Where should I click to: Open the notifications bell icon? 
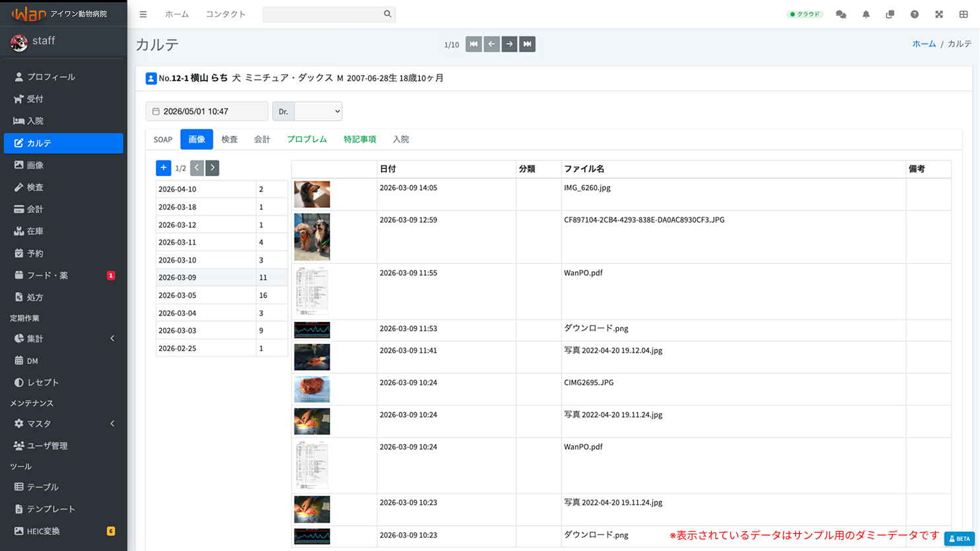(866, 14)
